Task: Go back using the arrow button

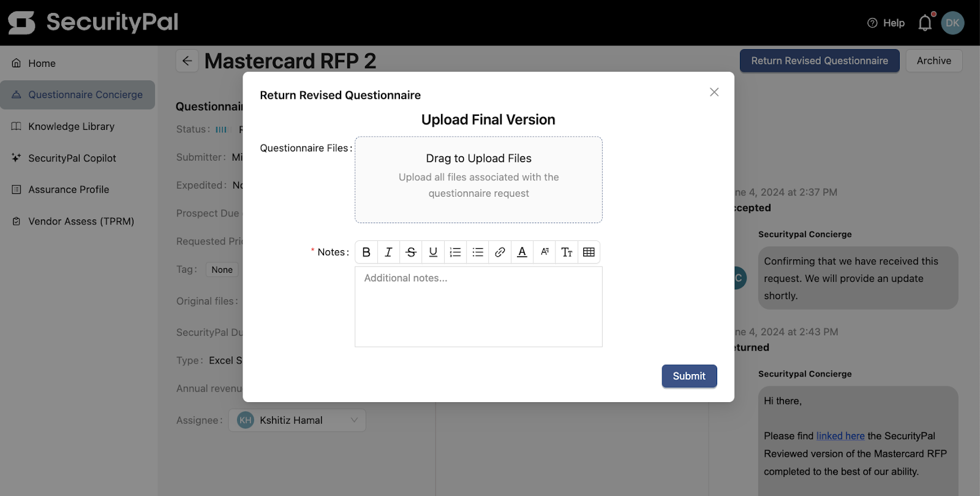Action: coord(187,61)
